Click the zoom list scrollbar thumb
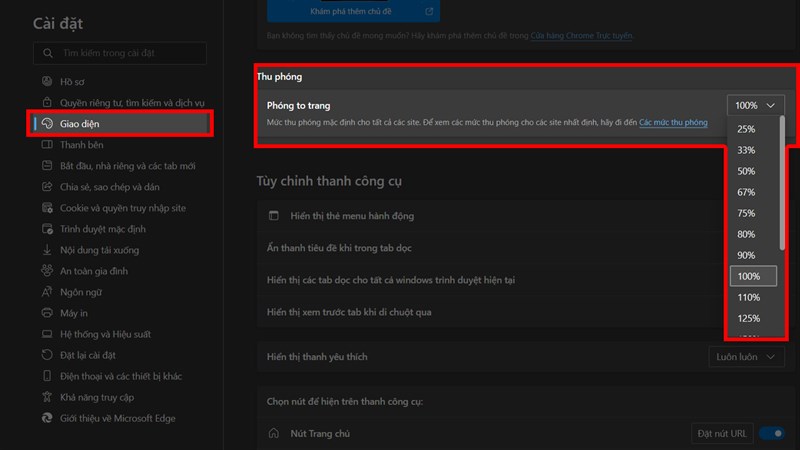Image resolution: width=800 pixels, height=450 pixels. (x=782, y=183)
